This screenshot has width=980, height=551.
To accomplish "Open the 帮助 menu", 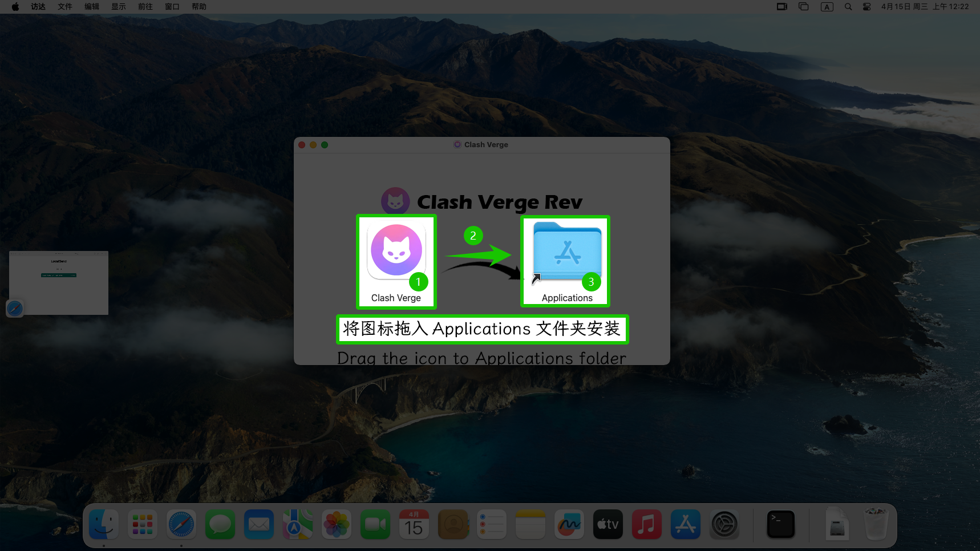I will pos(199,7).
